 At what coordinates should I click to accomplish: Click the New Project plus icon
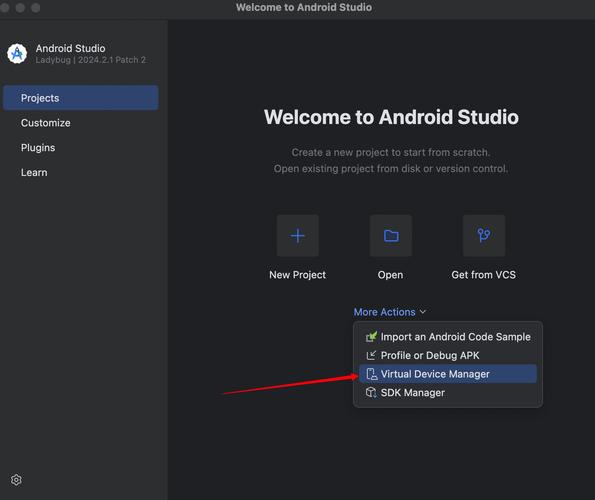[x=298, y=236]
